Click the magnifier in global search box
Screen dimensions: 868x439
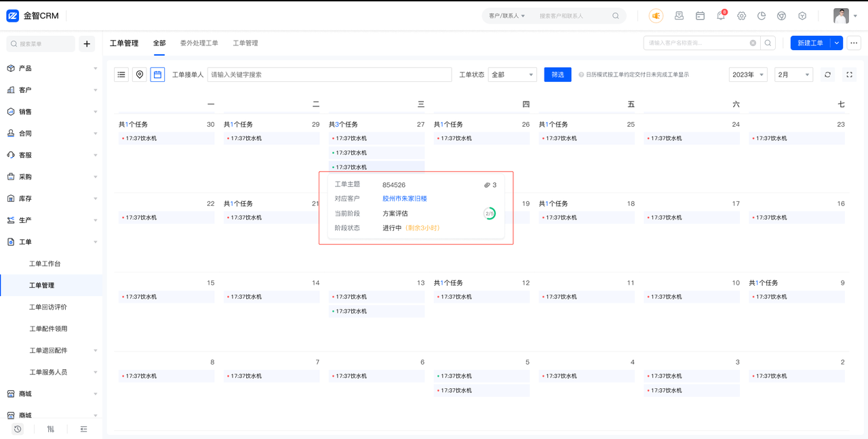pos(616,16)
